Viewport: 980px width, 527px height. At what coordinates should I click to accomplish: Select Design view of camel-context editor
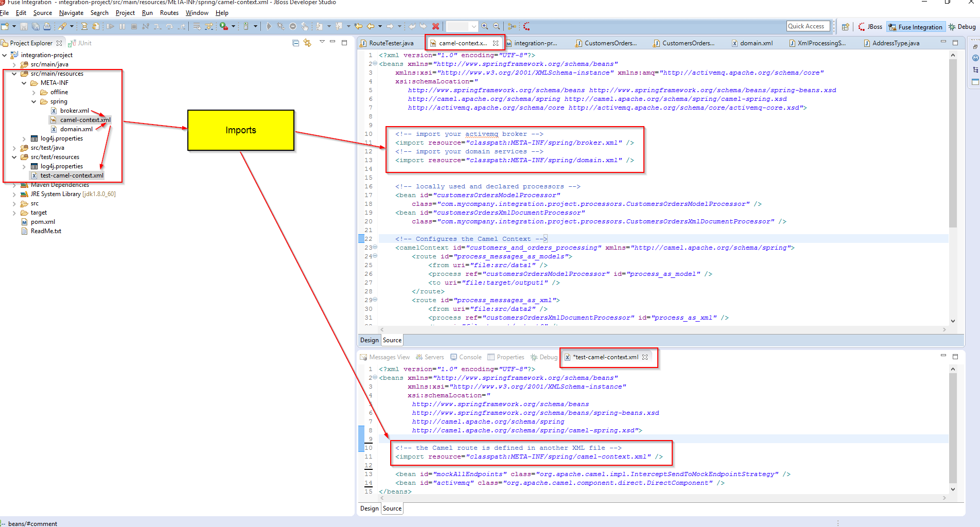click(369, 340)
